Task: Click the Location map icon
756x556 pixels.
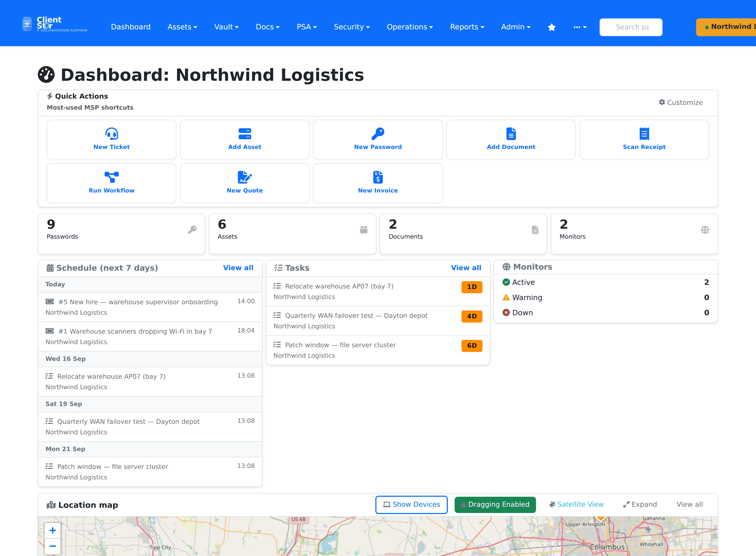Action: 51,505
